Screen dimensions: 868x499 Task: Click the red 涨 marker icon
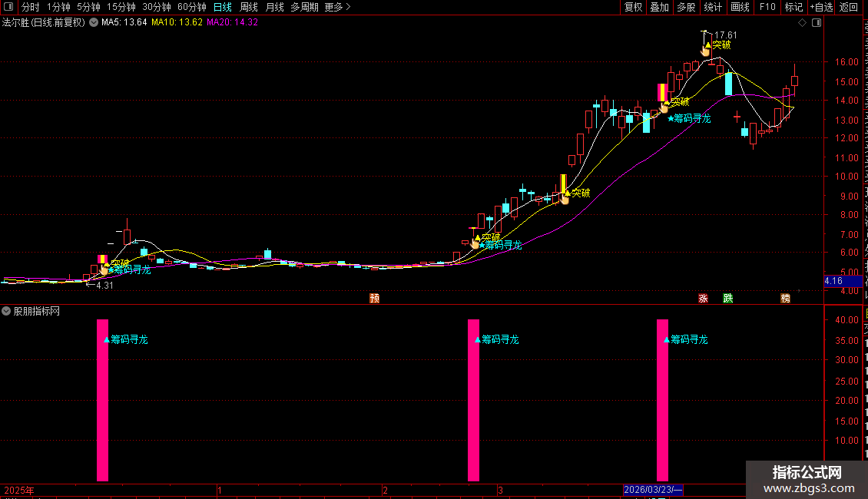703,298
